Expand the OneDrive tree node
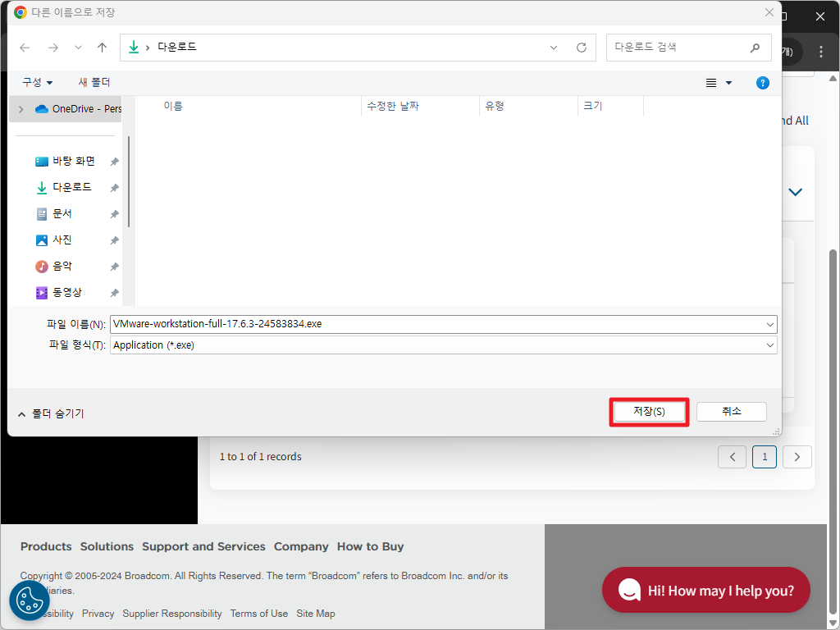 [x=21, y=109]
